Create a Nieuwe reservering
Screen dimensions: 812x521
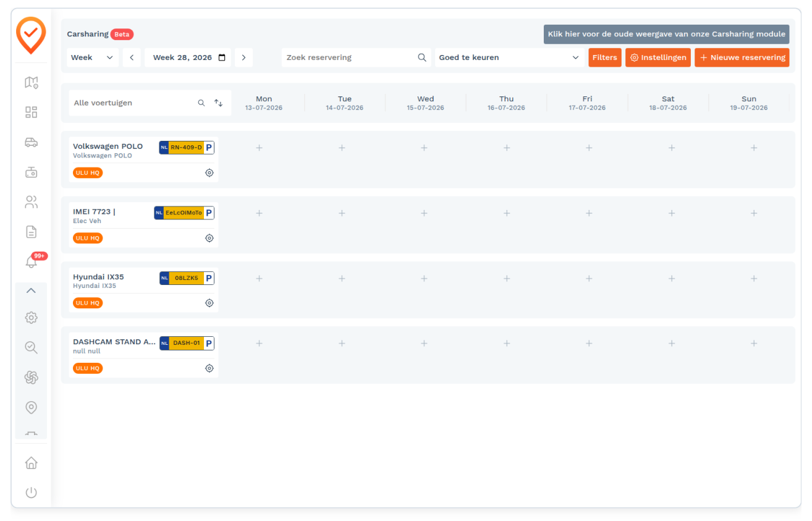point(742,57)
